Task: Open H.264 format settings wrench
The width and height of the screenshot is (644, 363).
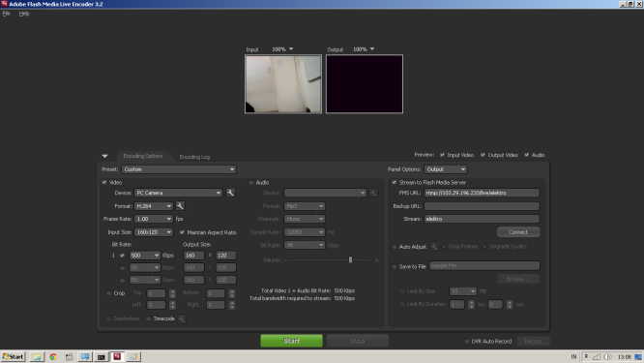Action: click(180, 206)
